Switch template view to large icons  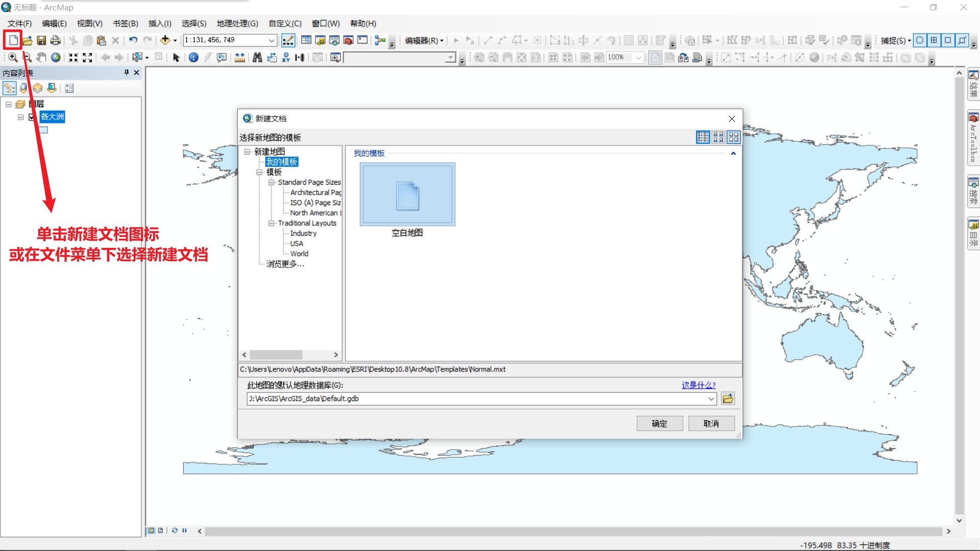pos(733,137)
